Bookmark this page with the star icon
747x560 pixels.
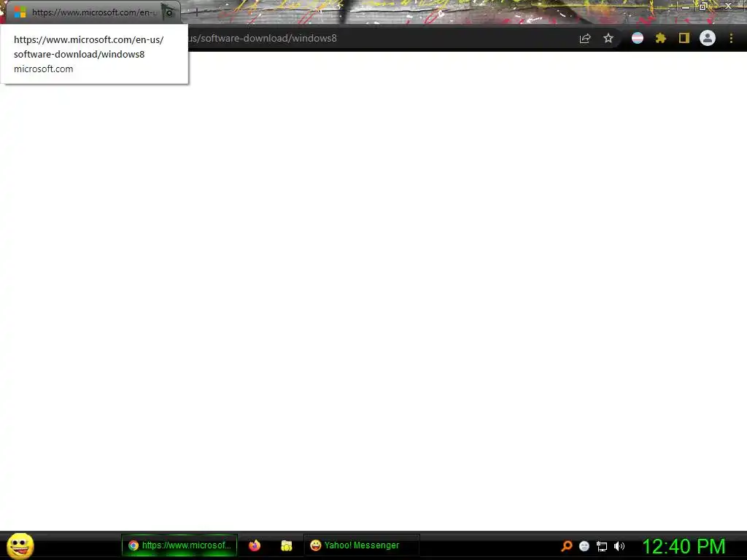608,39
